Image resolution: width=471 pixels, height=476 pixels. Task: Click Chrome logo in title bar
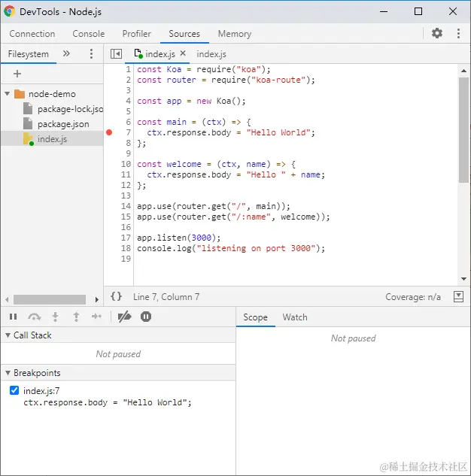[10, 11]
